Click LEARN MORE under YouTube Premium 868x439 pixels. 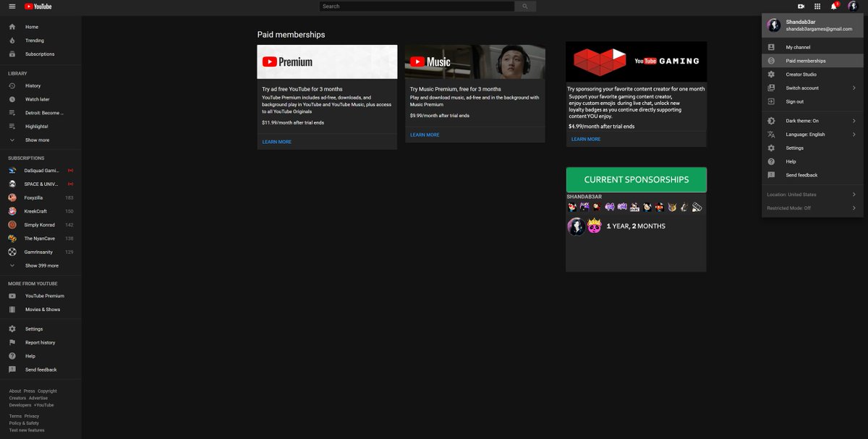pos(277,142)
